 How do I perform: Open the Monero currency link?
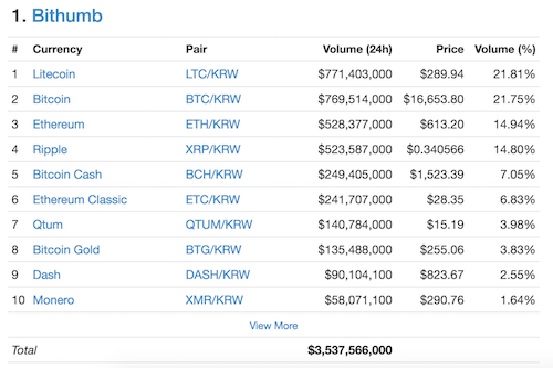[x=53, y=300]
